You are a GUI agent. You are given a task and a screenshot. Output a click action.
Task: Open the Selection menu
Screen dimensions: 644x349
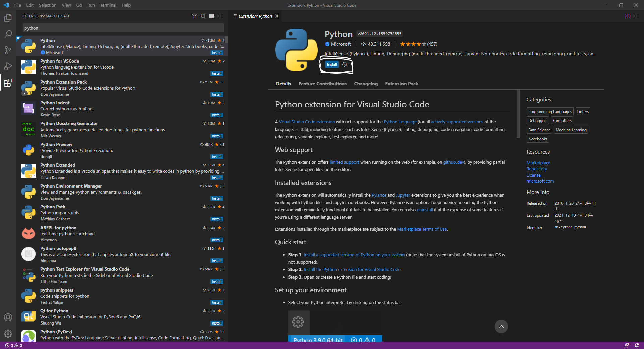tap(48, 5)
